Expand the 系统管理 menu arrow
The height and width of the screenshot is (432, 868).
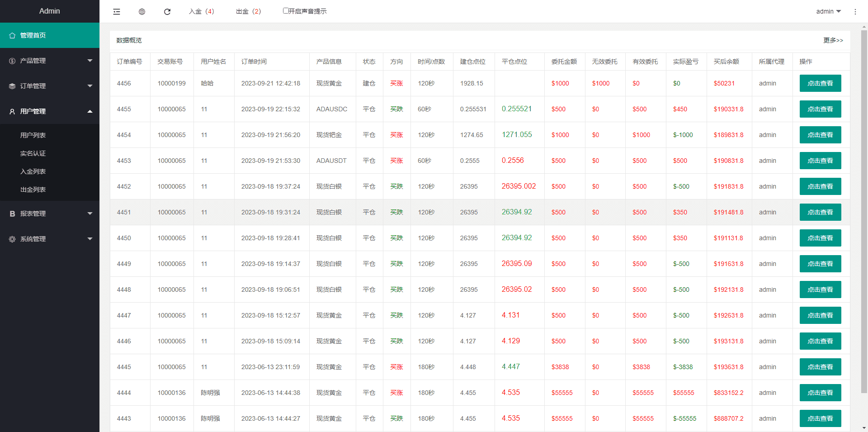coord(90,239)
